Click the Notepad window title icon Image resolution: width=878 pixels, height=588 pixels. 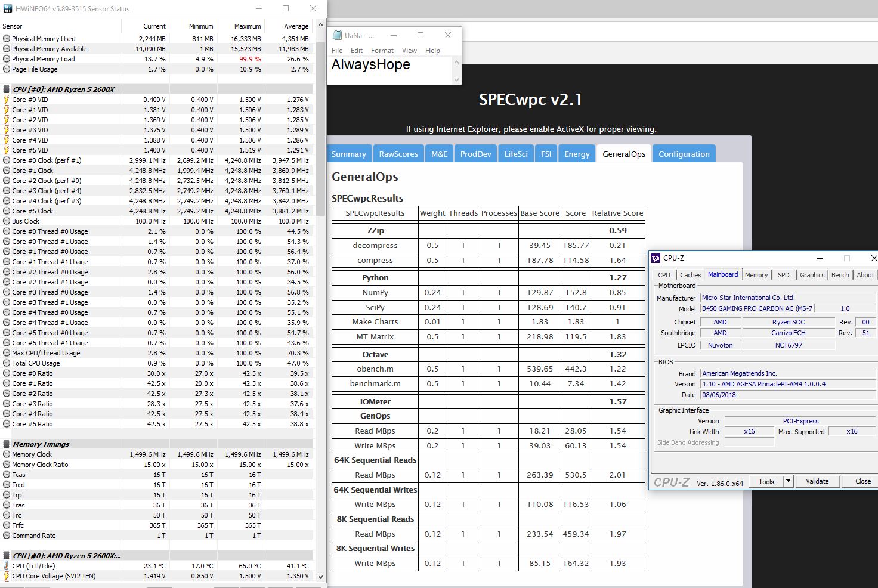[337, 35]
